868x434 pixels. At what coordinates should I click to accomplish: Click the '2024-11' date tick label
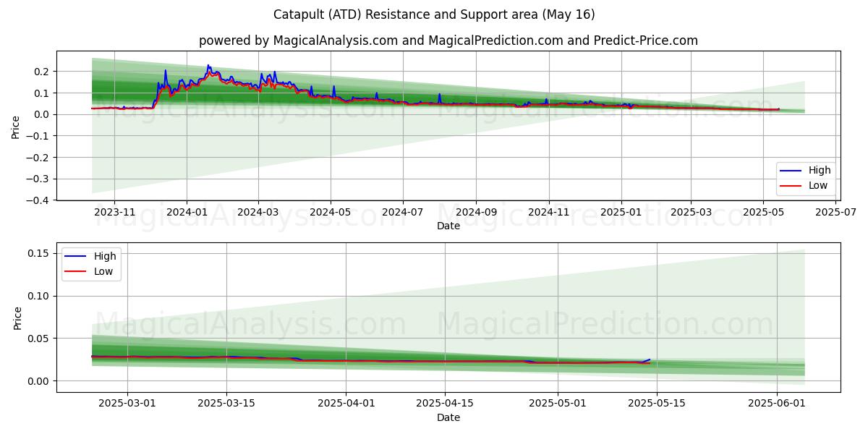[x=548, y=212]
